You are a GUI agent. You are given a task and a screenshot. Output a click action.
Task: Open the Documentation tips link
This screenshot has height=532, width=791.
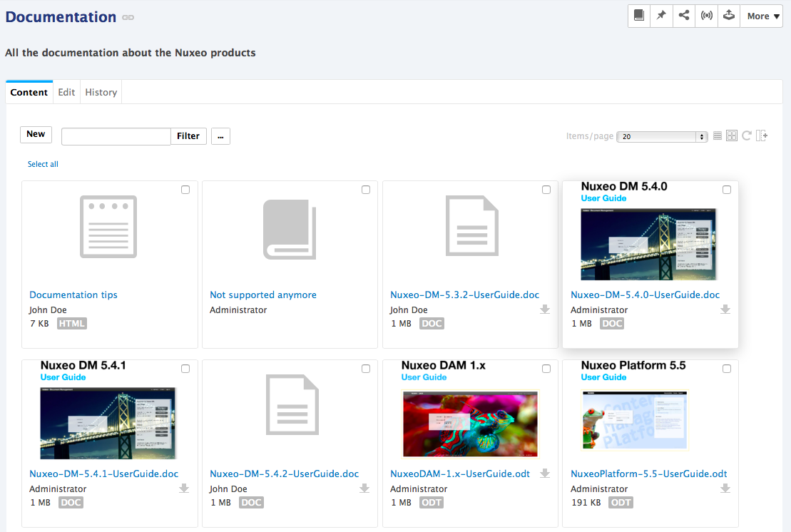pos(73,295)
